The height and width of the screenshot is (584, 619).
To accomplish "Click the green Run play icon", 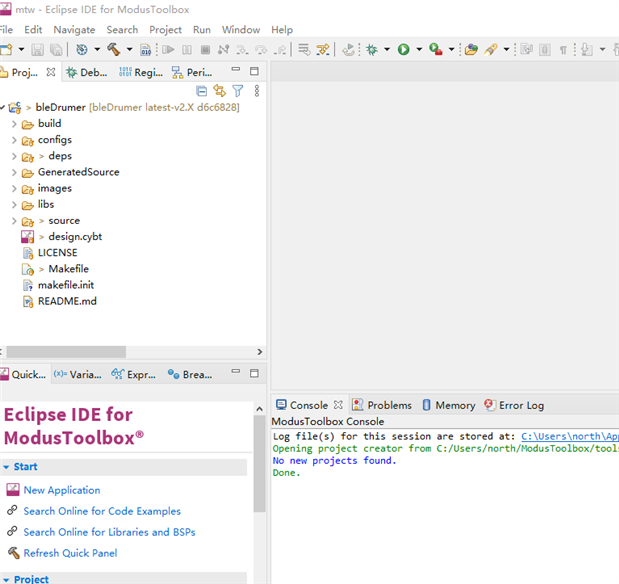I will [x=403, y=49].
